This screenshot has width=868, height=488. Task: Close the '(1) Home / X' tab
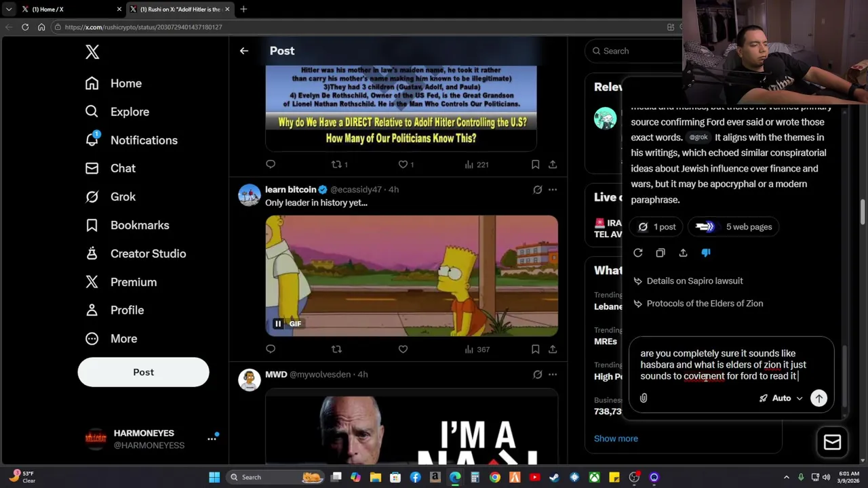click(x=119, y=9)
